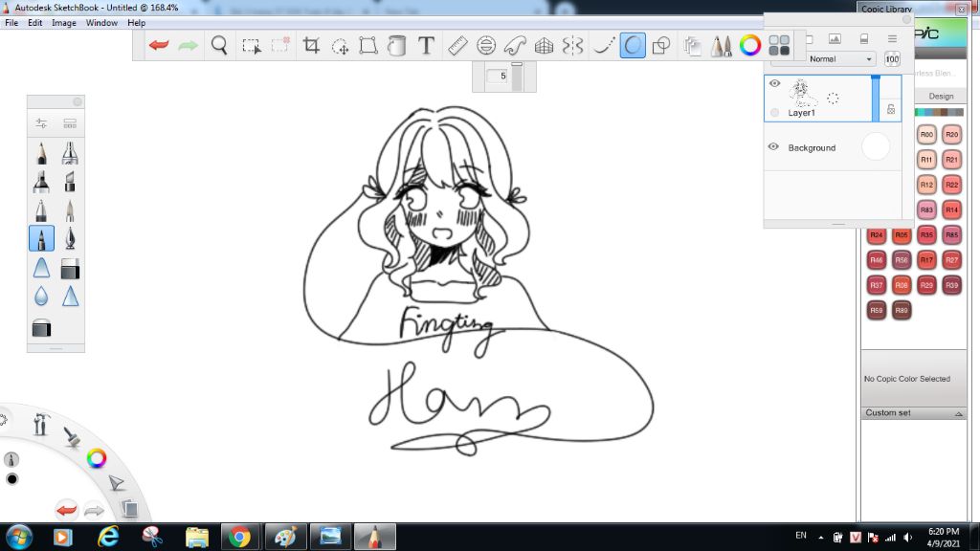Open the Help menu
This screenshot has height=551, width=980.
pos(136,23)
